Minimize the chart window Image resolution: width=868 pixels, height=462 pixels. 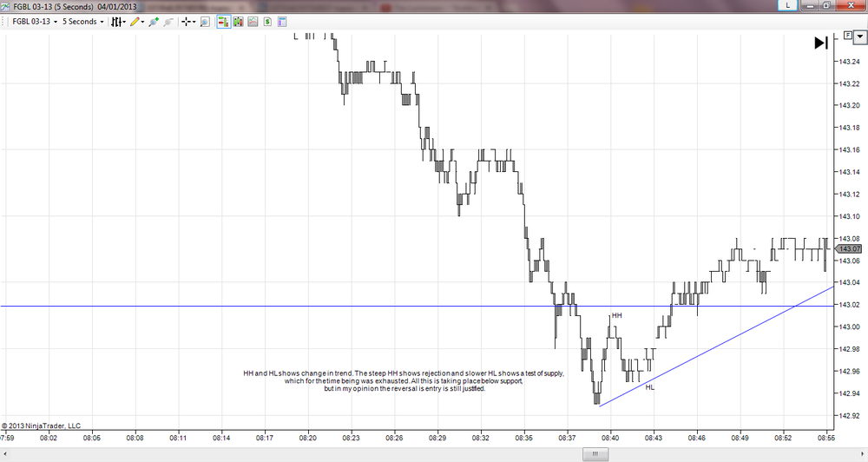812,5
